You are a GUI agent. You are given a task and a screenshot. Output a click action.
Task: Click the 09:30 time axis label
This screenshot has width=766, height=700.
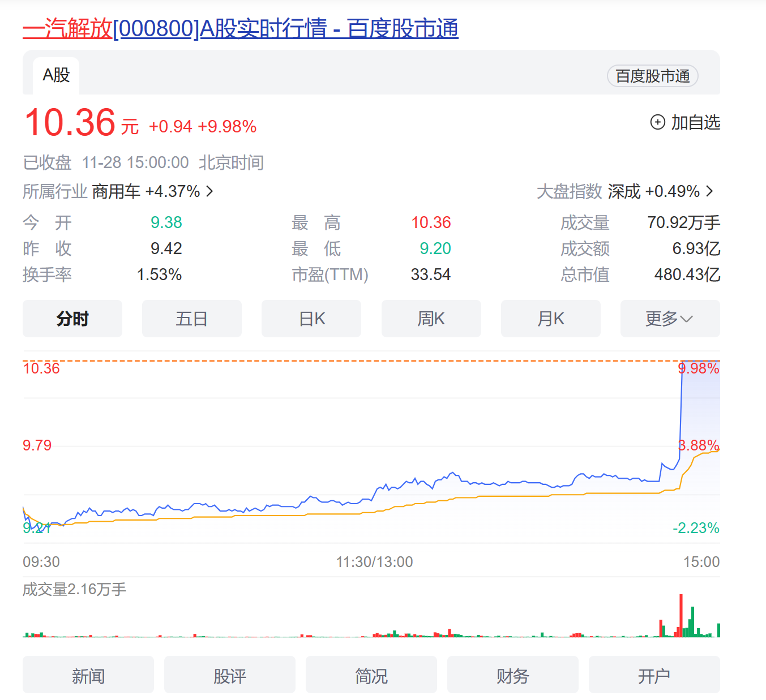[41, 562]
